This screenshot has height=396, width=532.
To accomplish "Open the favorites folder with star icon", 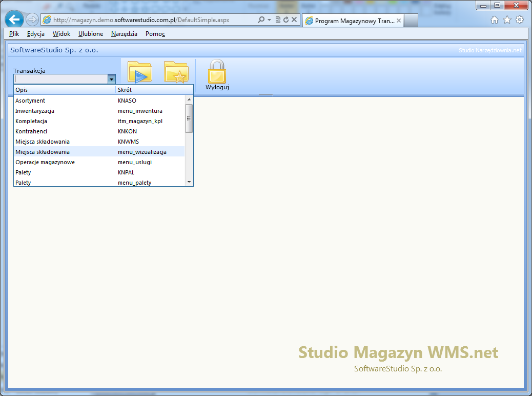I will click(176, 72).
